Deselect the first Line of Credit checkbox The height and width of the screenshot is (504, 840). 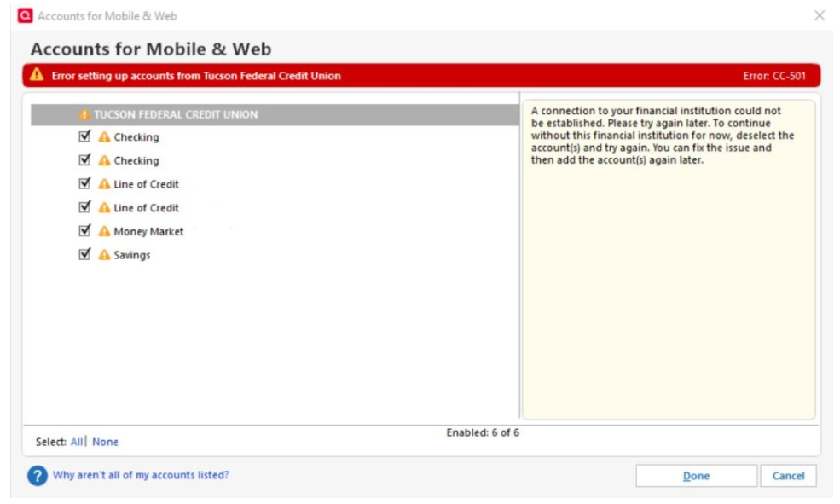[84, 183]
